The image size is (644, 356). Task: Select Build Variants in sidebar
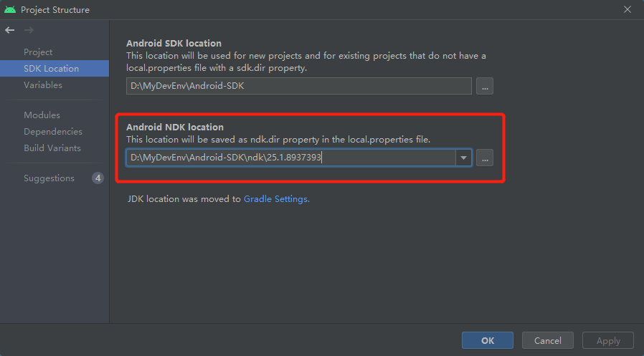coord(52,148)
